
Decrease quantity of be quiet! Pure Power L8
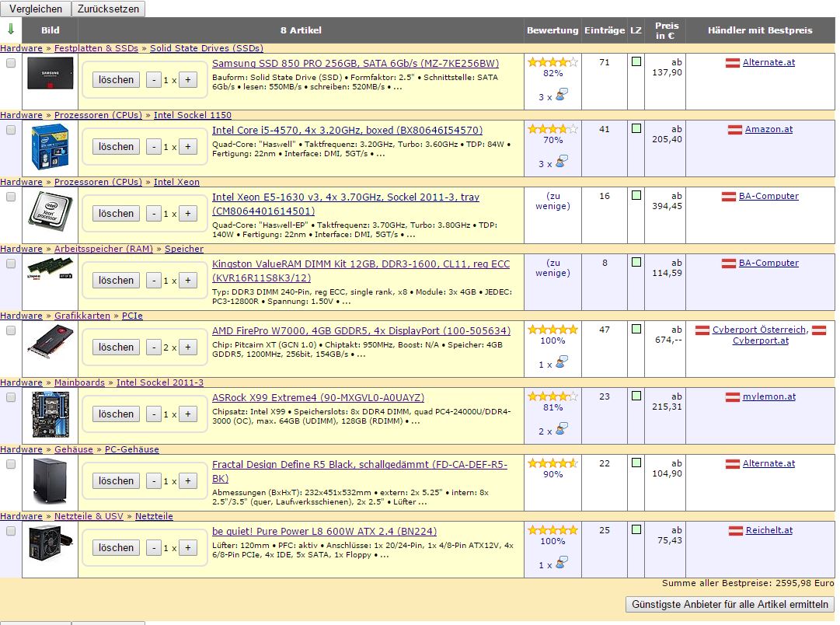[154, 548]
